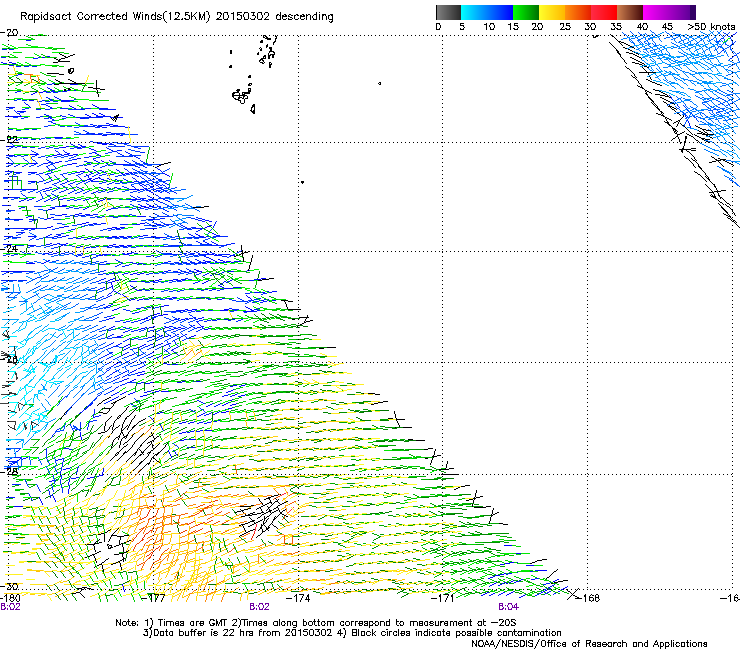
Task: Click the orange 25-30 knots color segment
Action: [578, 12]
